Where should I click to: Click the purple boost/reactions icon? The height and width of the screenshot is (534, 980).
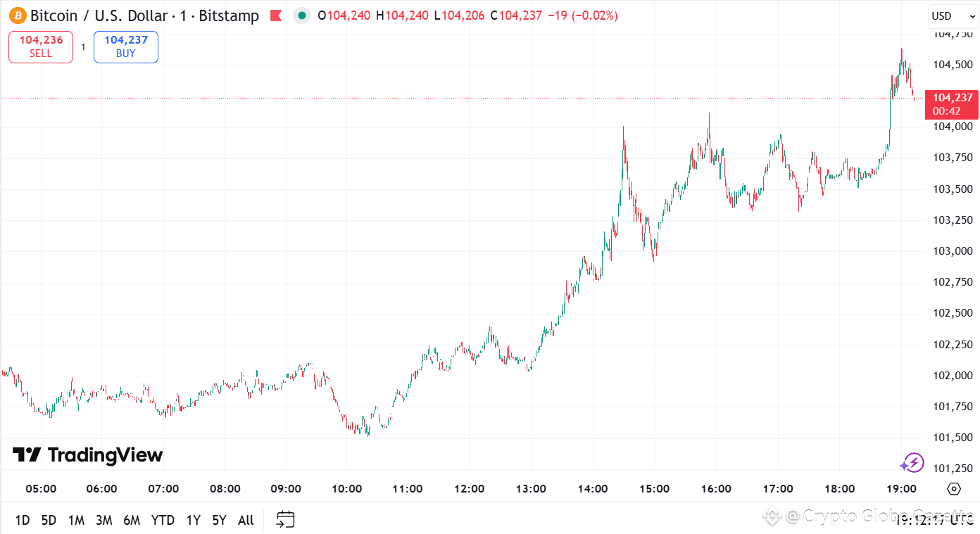(x=912, y=463)
